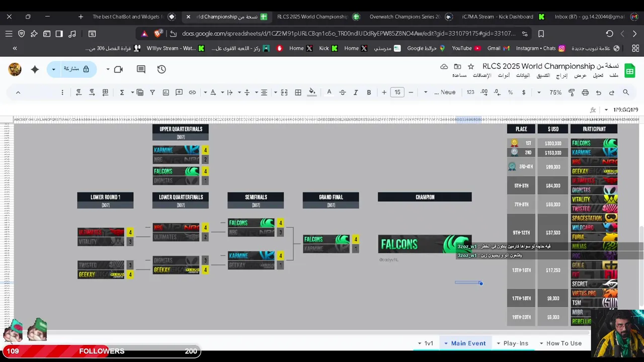
Task: Increase font size with plus button
Action: click(x=384, y=93)
